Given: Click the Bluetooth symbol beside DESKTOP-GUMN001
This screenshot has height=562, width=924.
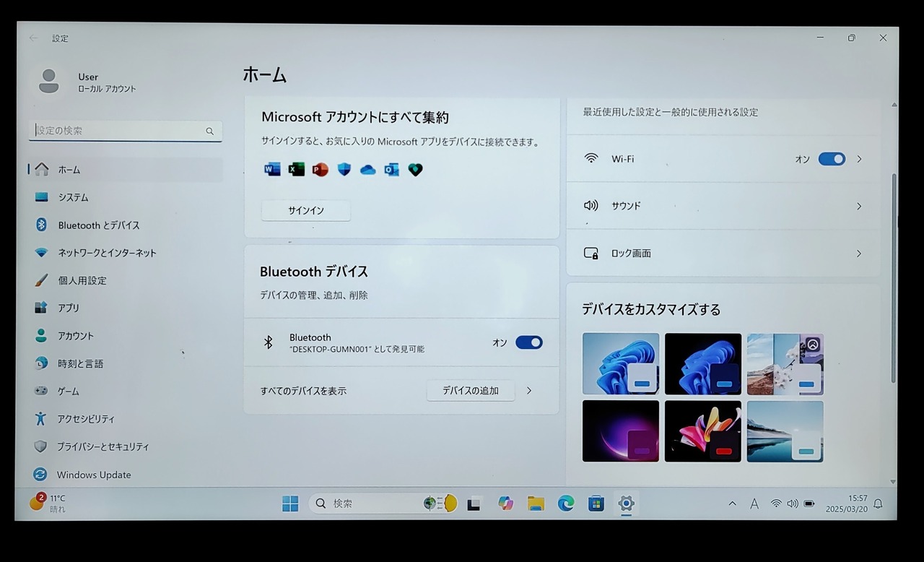Looking at the screenshot, I should (x=268, y=342).
